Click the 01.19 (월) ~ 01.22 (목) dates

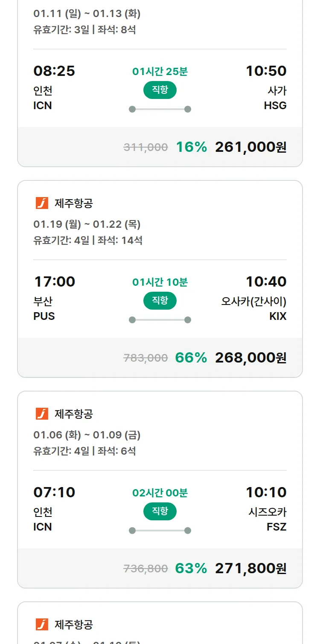pyautogui.click(x=87, y=224)
